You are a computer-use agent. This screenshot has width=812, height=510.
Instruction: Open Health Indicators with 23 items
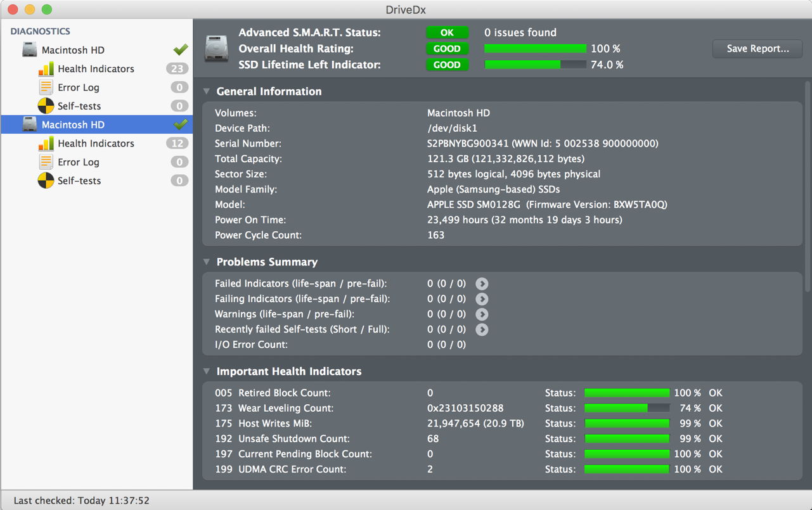[96, 69]
